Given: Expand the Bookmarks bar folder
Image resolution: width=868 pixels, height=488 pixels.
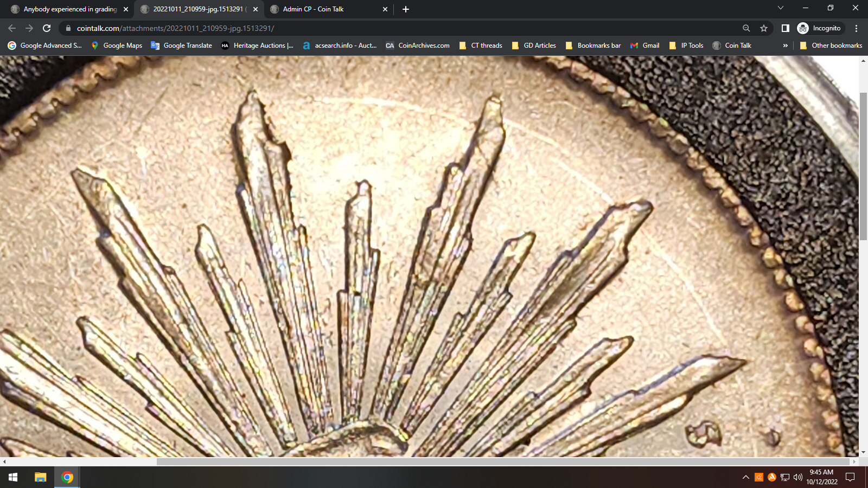Looking at the screenshot, I should click(593, 46).
